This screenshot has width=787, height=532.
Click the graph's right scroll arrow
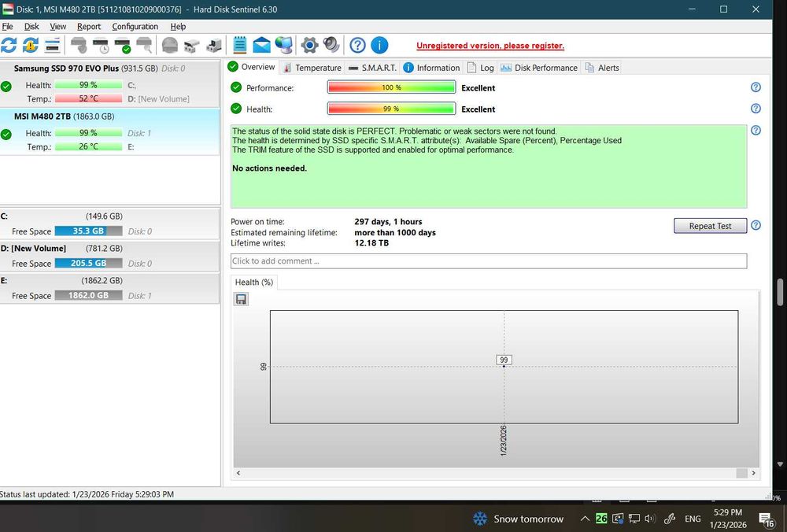point(753,473)
